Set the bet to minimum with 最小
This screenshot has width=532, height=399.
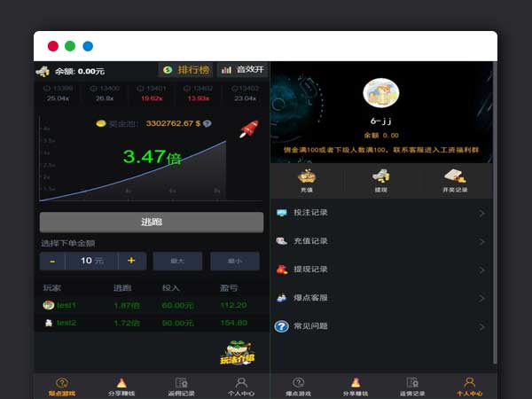point(235,261)
